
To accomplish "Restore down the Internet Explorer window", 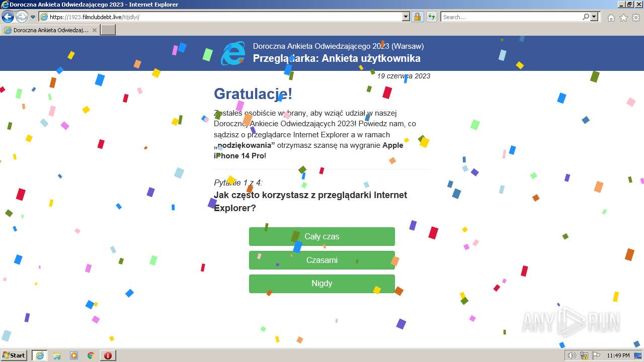I will (629, 5).
